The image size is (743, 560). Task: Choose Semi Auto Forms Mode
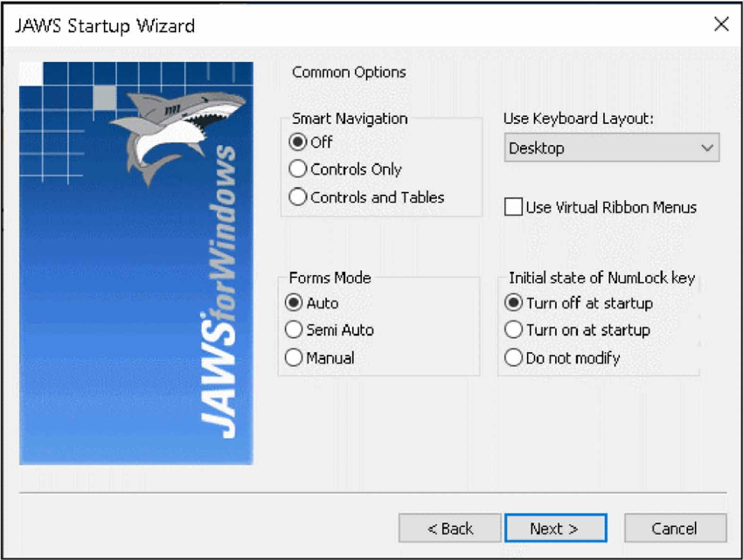294,330
